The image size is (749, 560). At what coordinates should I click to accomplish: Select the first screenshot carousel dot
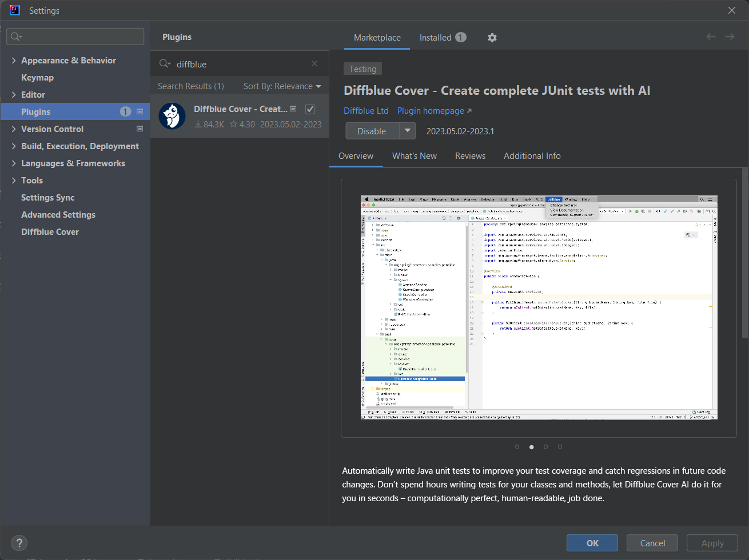[x=517, y=447]
